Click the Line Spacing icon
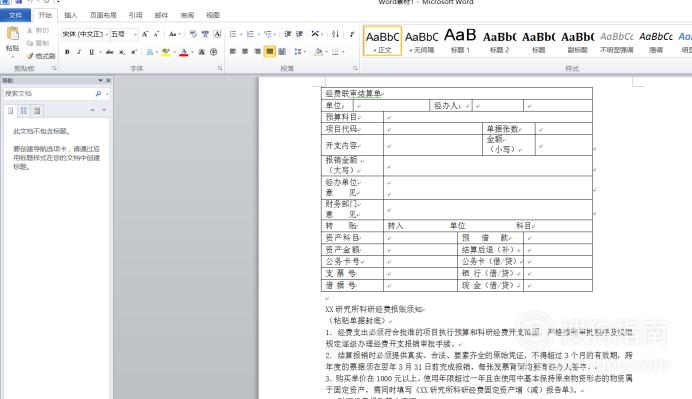The image size is (692, 399). pos(298,52)
